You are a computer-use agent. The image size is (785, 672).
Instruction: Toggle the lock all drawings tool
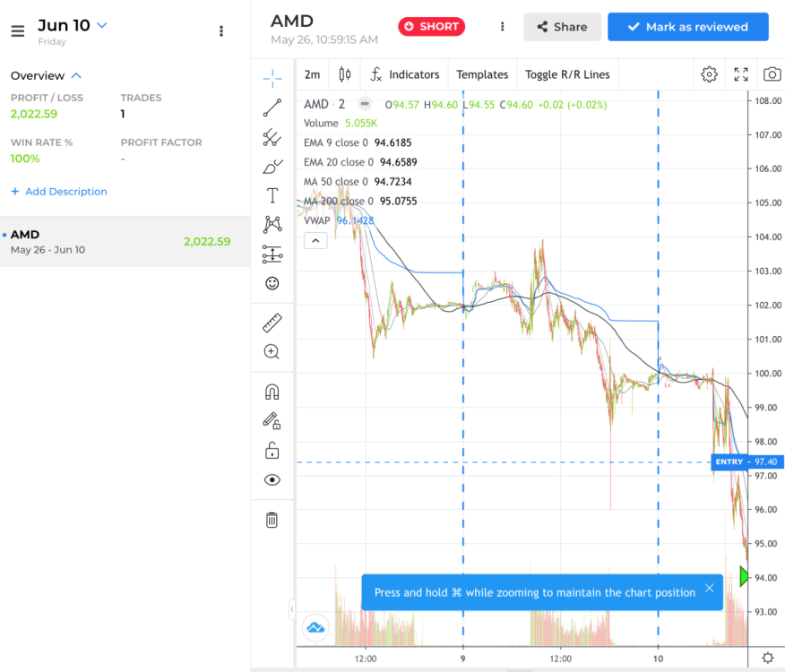click(x=272, y=450)
